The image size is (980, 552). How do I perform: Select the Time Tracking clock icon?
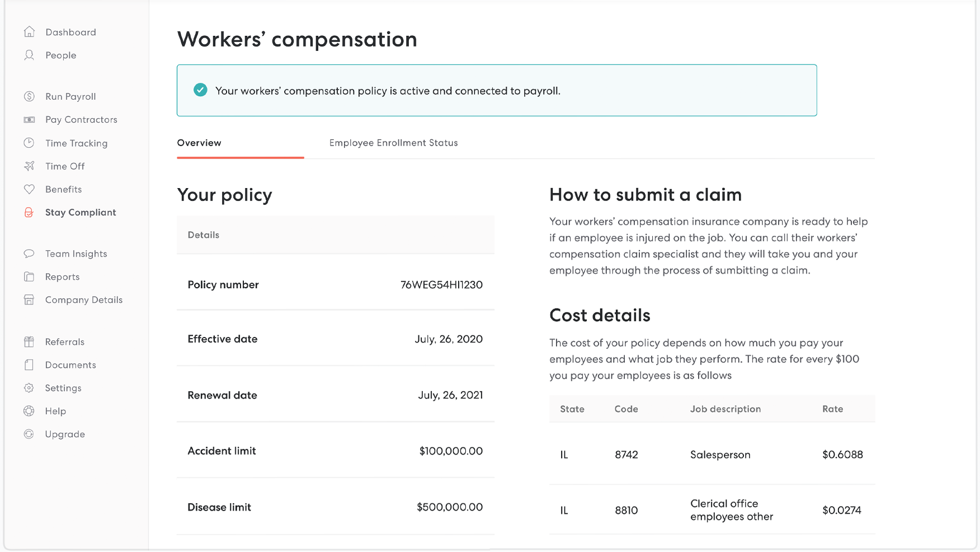(x=30, y=143)
